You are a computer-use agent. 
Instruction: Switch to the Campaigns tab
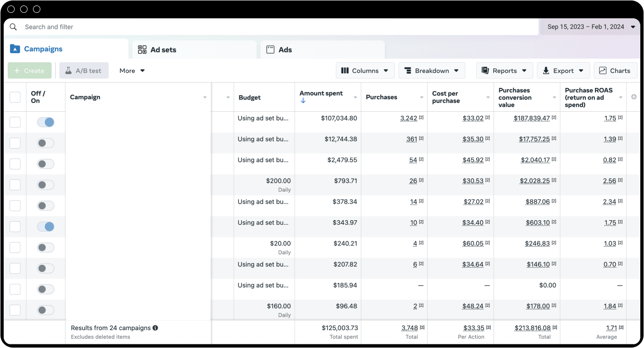(66, 49)
